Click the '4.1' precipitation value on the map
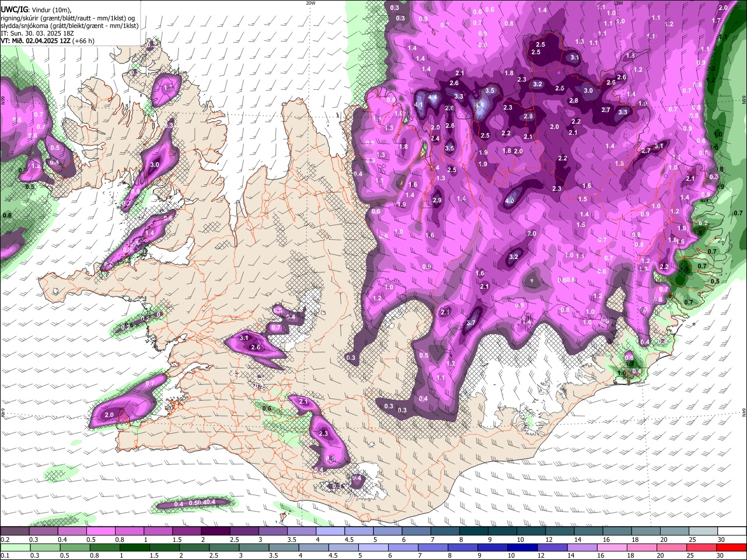The height and width of the screenshot is (560, 747). [x=418, y=105]
